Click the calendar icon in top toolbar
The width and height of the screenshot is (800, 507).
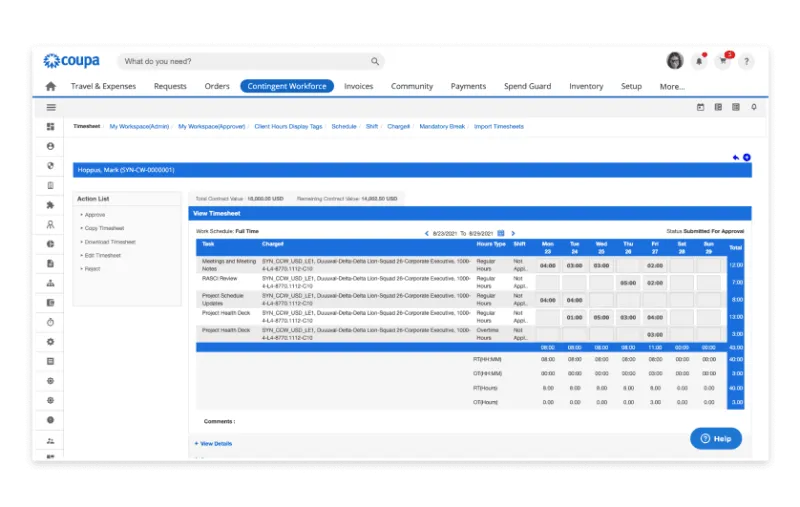(701, 107)
